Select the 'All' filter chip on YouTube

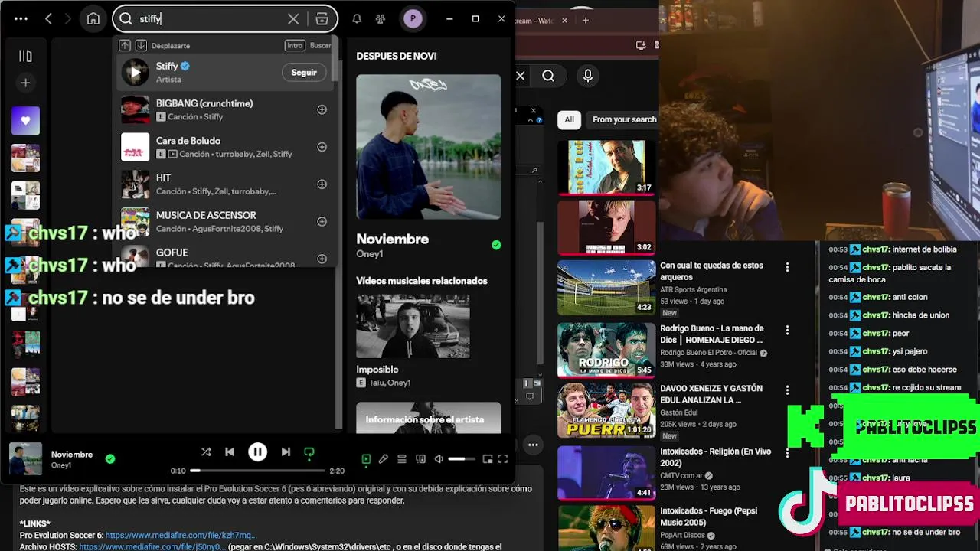(569, 119)
